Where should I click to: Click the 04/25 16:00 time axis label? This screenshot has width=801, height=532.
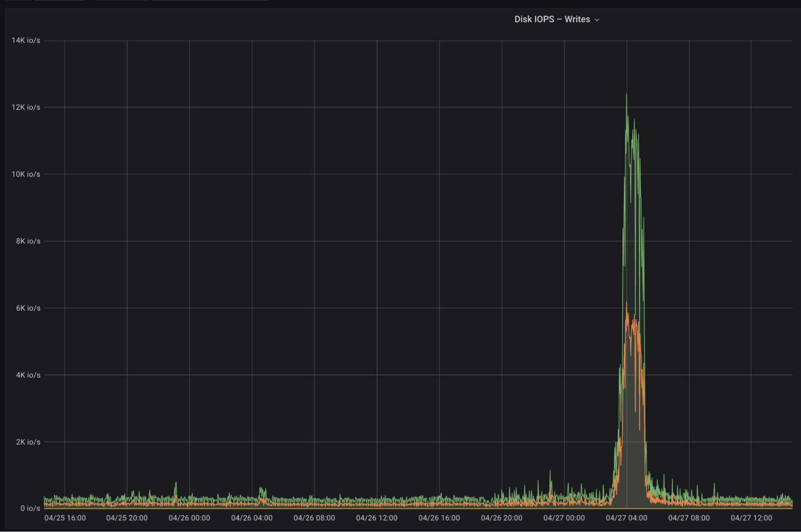[x=65, y=518]
